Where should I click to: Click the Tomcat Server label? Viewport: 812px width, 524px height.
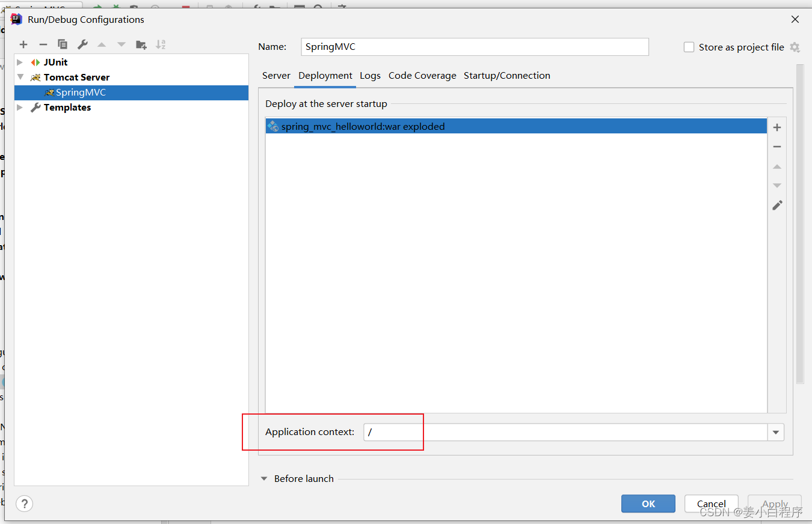[76, 78]
